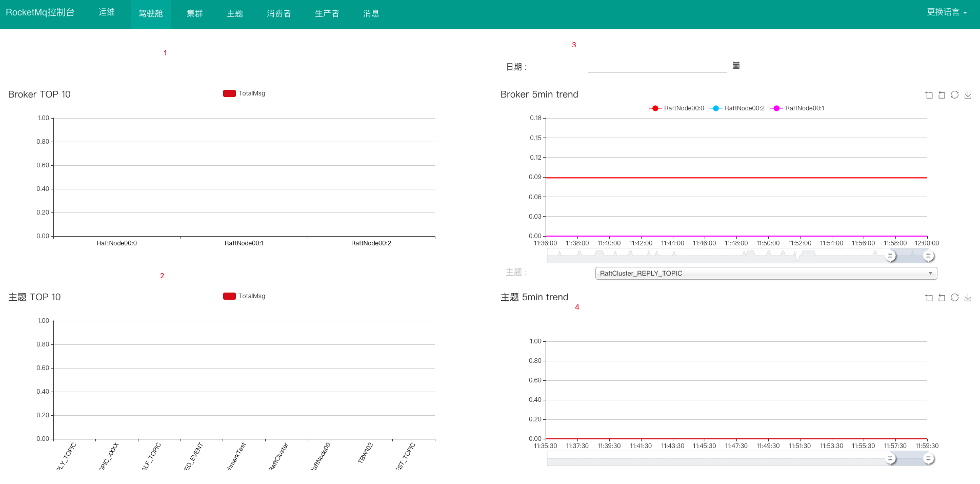Open the calendar date picker icon
This screenshot has height=484, width=980.
coord(736,65)
